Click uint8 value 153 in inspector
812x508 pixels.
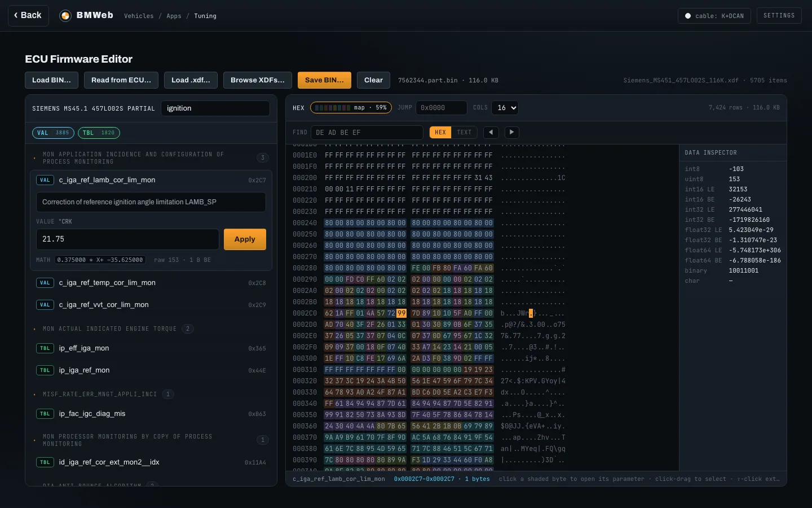click(x=734, y=179)
